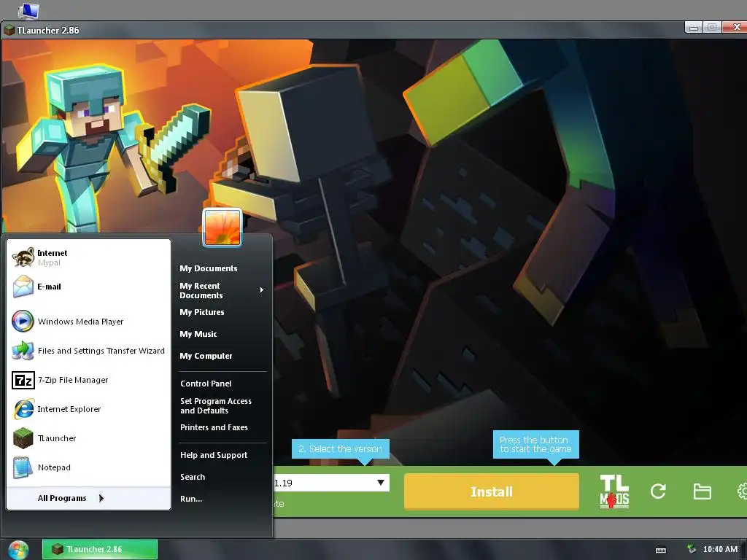Click "Press the button to start the game" hint

click(x=535, y=444)
